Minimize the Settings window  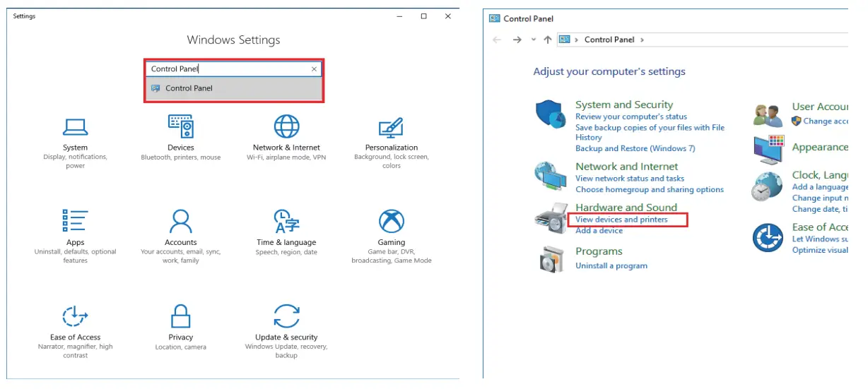399,16
